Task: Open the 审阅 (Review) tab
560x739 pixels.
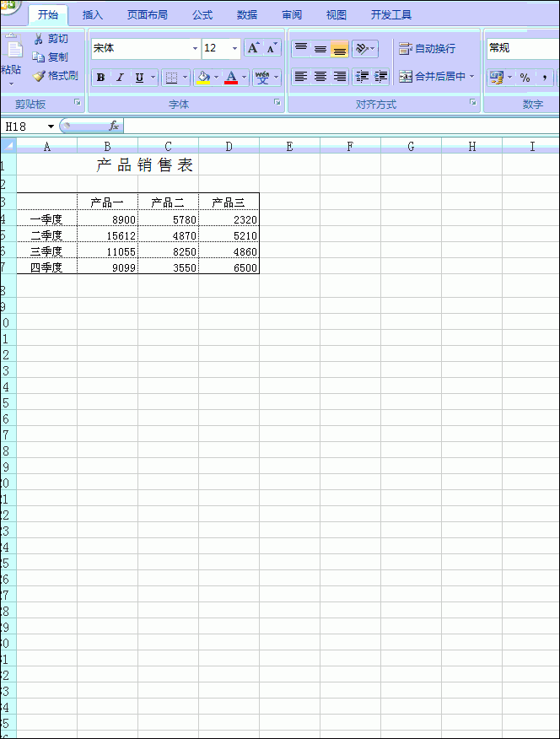Action: (x=292, y=14)
